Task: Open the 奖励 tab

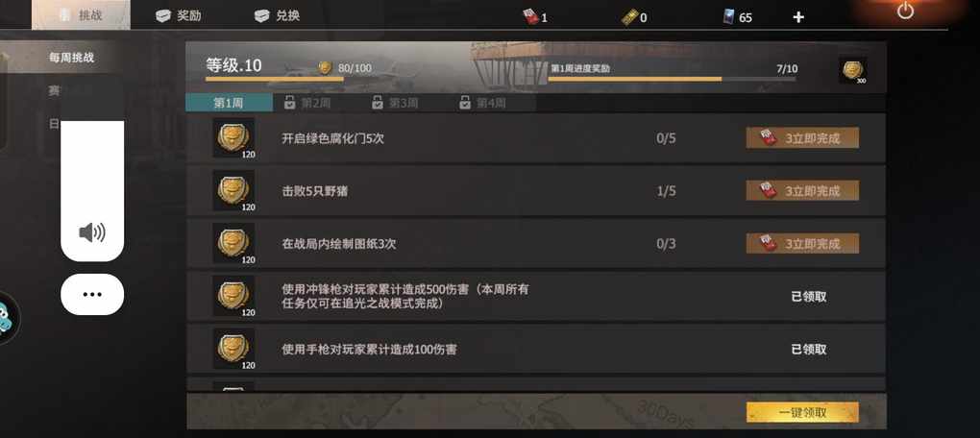Action: coord(179,15)
